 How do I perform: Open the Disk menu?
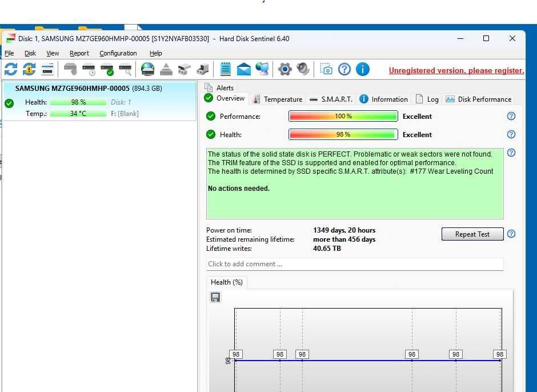click(x=30, y=53)
